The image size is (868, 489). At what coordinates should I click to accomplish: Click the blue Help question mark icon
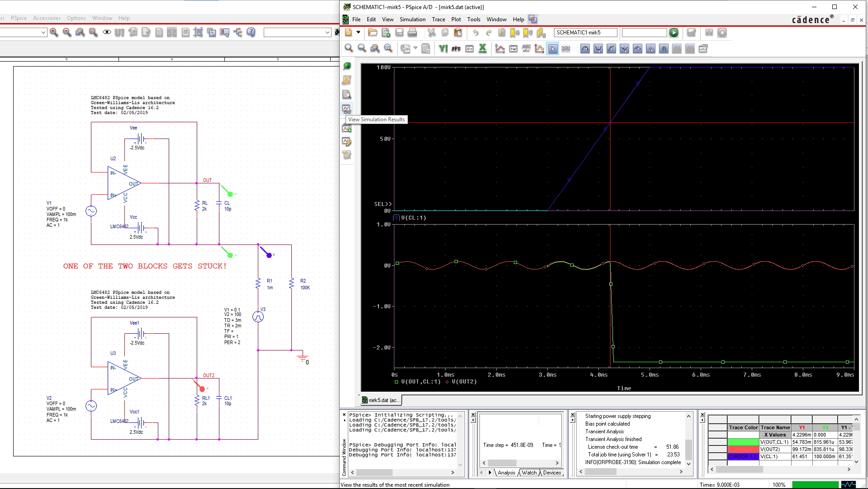pos(251,32)
